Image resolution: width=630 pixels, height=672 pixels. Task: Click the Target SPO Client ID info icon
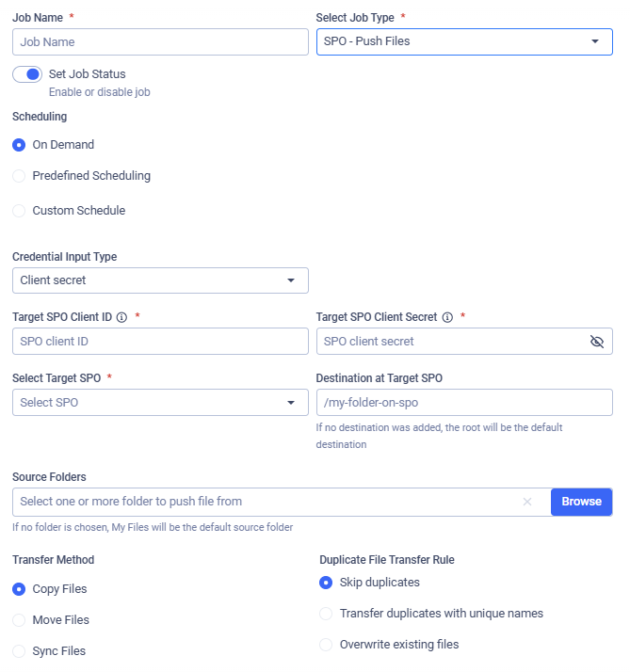[x=122, y=317]
